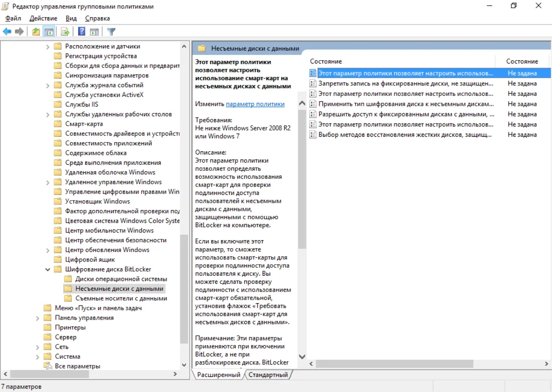The height and width of the screenshot is (392, 552).
Task: Click the policy icon beside 'Выбор методов восстановления'
Action: [x=313, y=135]
